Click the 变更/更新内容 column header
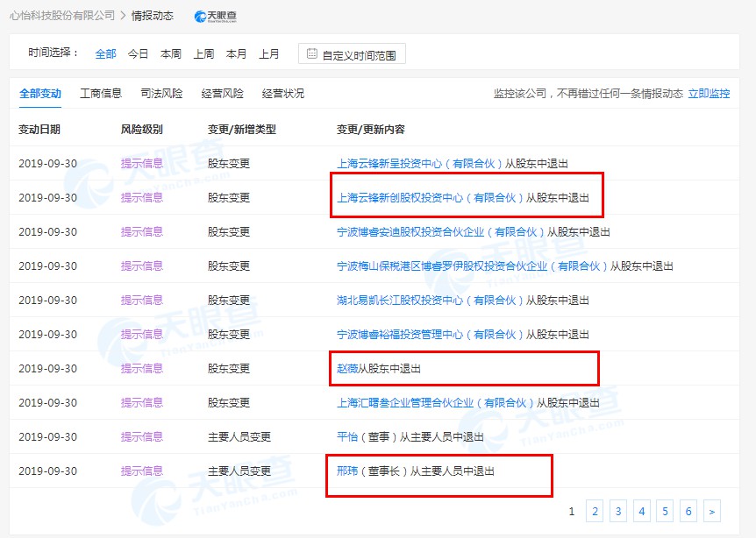This screenshot has height=538, width=756. tap(371, 130)
